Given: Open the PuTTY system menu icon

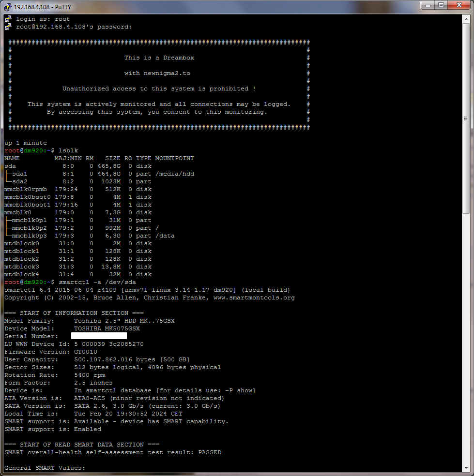Looking at the screenshot, I should [7, 5].
